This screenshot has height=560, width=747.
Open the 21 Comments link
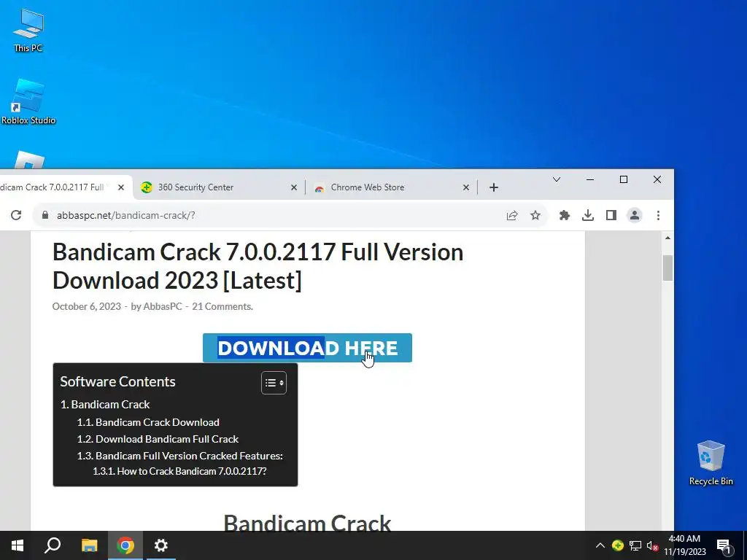pos(222,307)
